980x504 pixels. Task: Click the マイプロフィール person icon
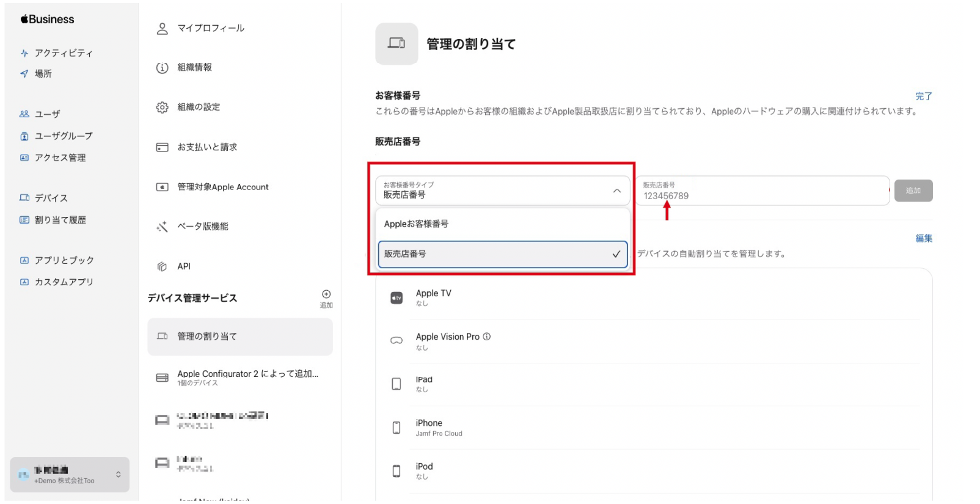pos(162,29)
